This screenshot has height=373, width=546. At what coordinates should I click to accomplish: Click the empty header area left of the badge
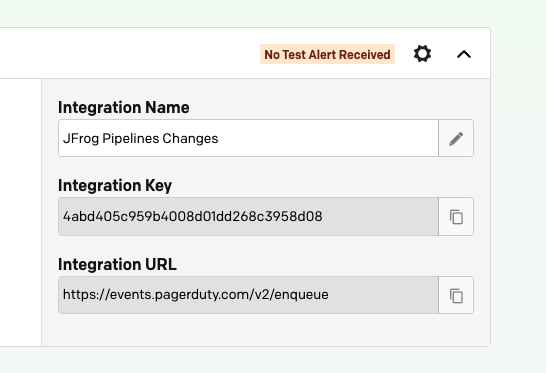click(129, 53)
